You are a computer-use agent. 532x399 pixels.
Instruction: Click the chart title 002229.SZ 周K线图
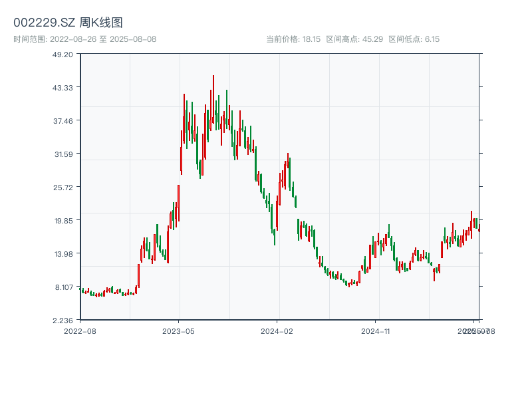(68, 23)
